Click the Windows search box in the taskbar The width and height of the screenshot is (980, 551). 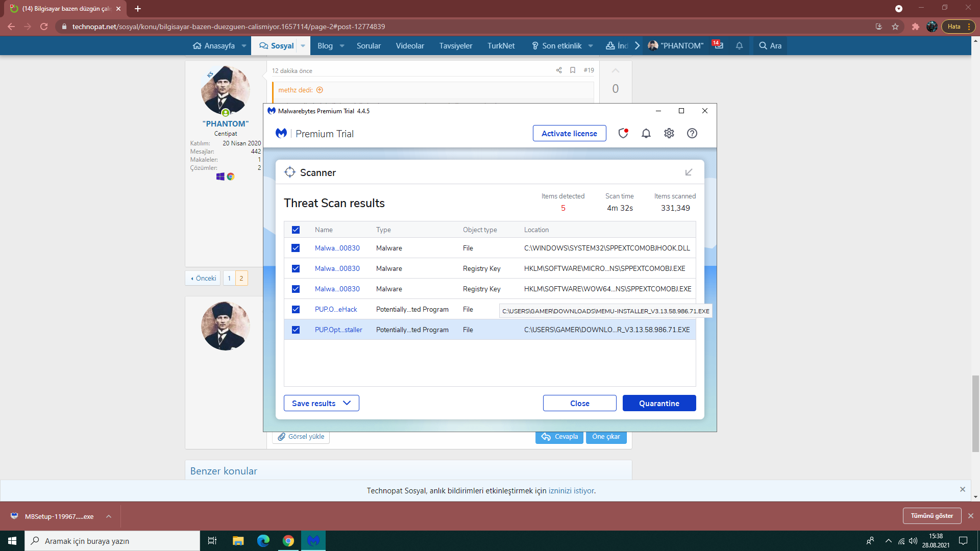pyautogui.click(x=112, y=541)
